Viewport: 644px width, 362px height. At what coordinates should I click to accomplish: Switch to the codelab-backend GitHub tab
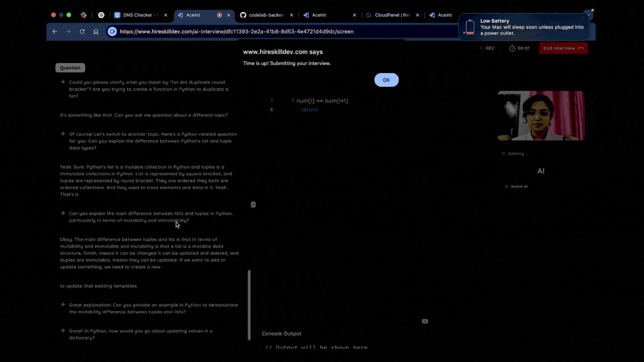[x=263, y=15]
